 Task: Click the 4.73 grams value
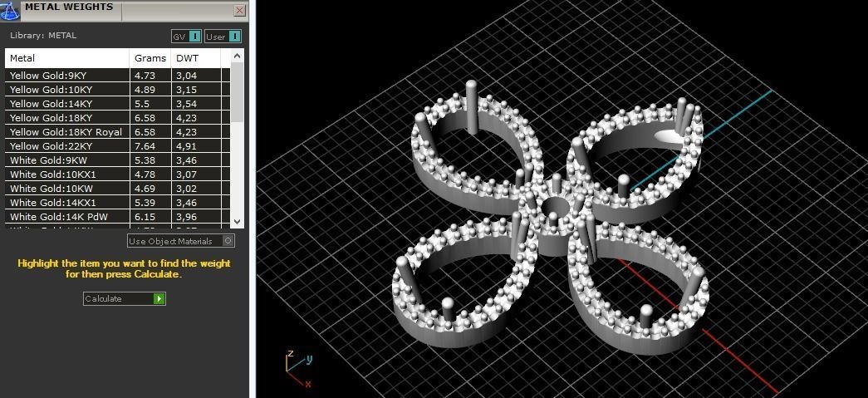click(145, 76)
